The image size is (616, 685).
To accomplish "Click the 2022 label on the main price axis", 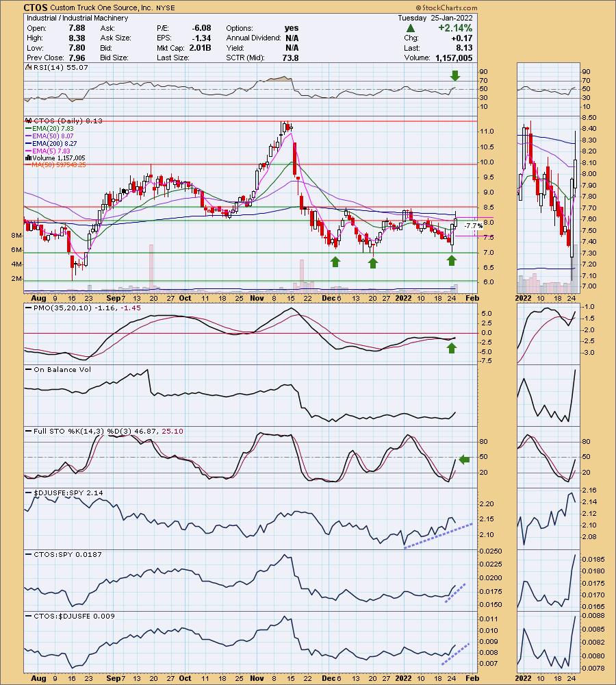I will click(x=403, y=298).
